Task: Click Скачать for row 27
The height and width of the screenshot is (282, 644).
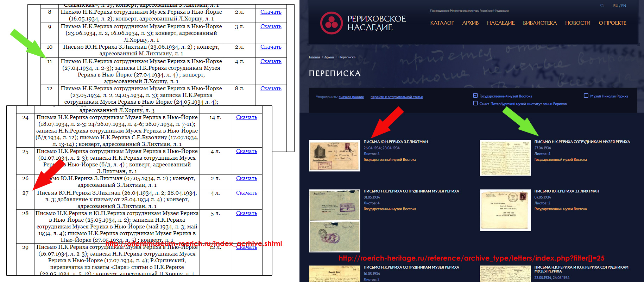Action: click(x=247, y=193)
